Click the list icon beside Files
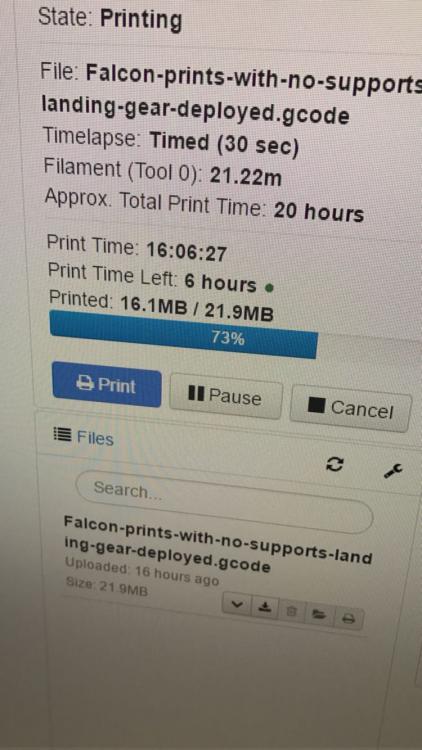The width and height of the screenshot is (422, 750). coord(62,434)
